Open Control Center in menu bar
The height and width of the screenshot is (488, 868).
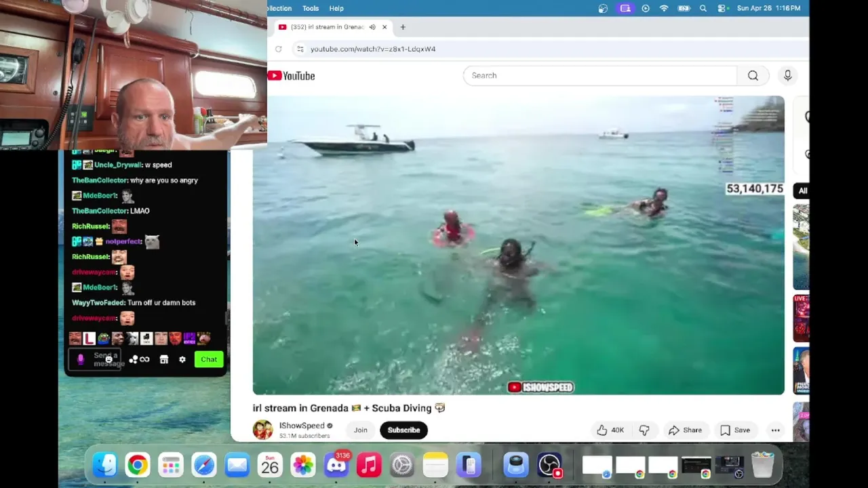(722, 8)
